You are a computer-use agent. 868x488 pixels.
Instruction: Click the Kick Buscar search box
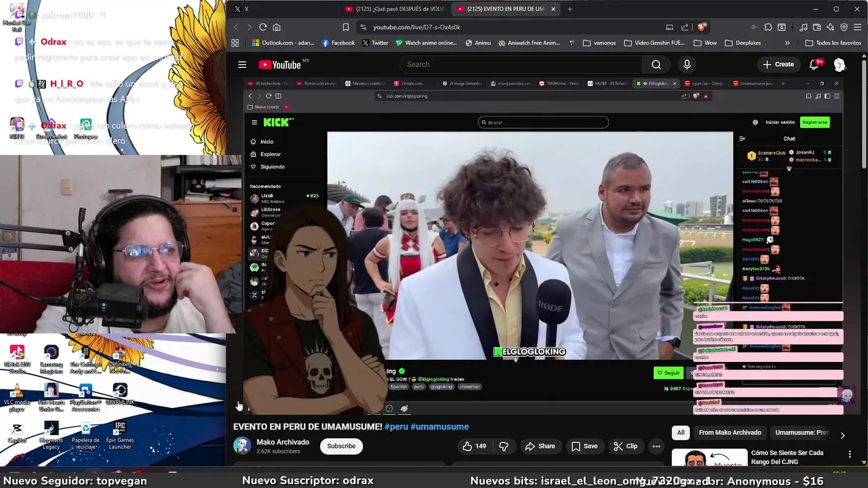pos(543,122)
